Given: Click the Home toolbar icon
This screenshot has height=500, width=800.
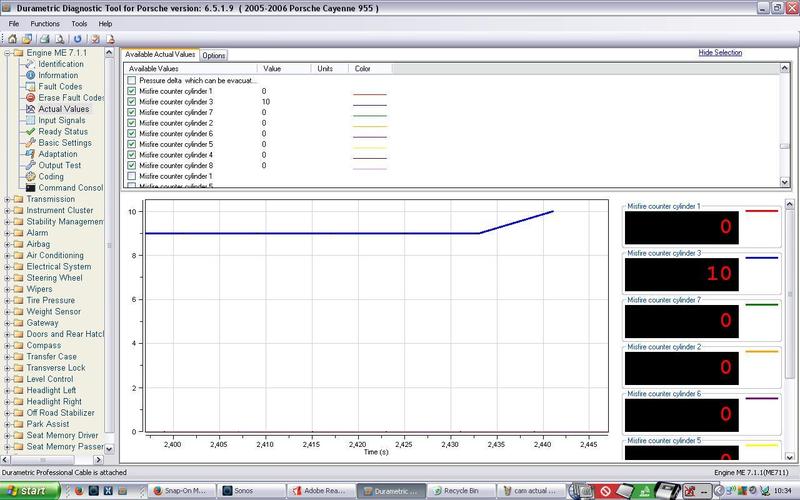Looking at the screenshot, I should click(11, 38).
